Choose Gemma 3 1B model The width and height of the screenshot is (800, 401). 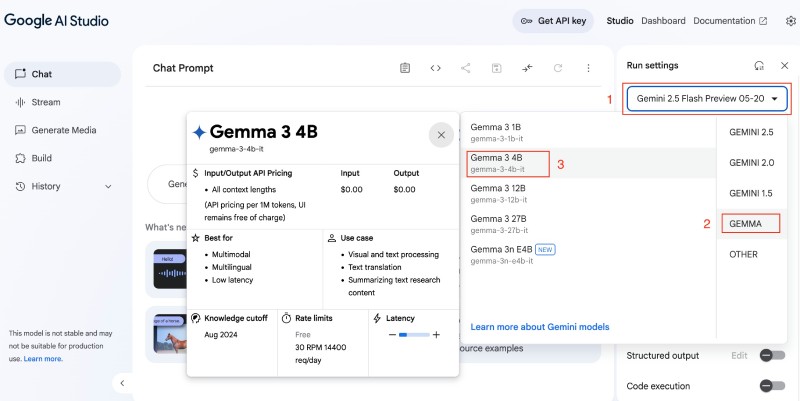point(588,133)
